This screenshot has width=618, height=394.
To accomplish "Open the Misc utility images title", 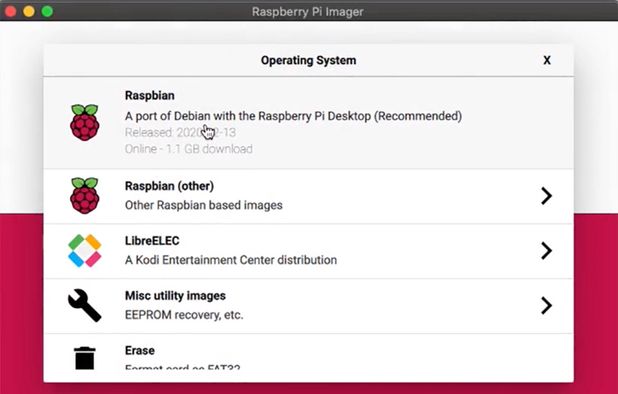I will point(175,296).
